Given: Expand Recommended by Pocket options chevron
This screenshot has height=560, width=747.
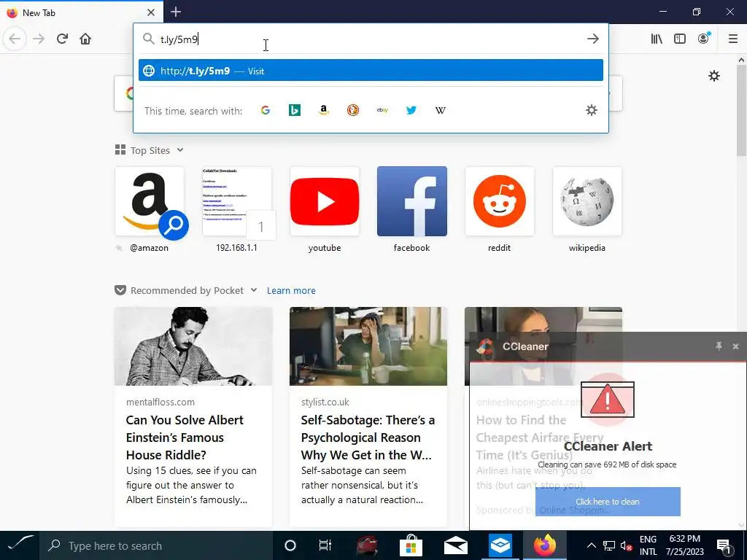Looking at the screenshot, I should point(254,290).
